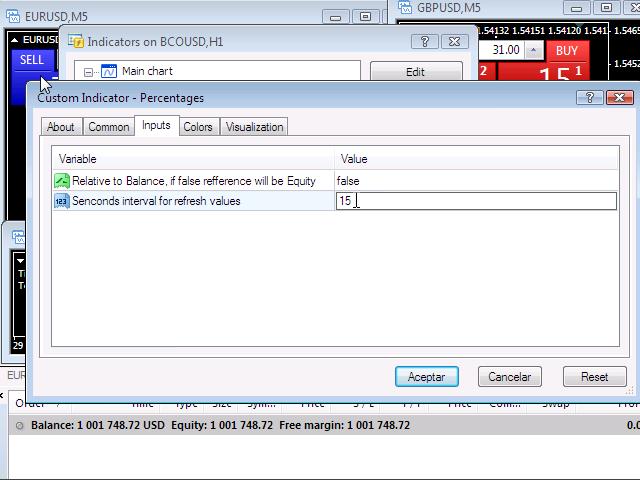
Task: Click the Indicators window title icon
Action: 76,41
